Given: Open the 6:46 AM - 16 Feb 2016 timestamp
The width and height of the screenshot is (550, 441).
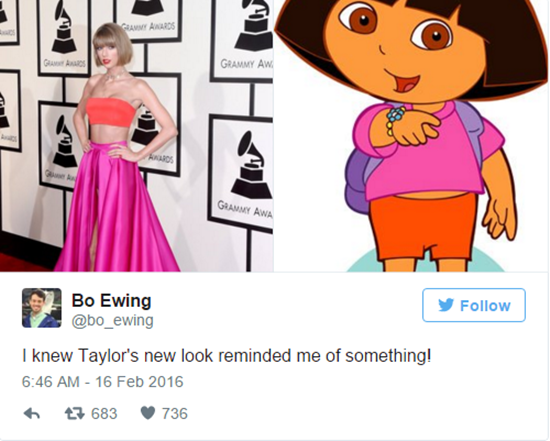Looking at the screenshot, I should pos(102,382).
